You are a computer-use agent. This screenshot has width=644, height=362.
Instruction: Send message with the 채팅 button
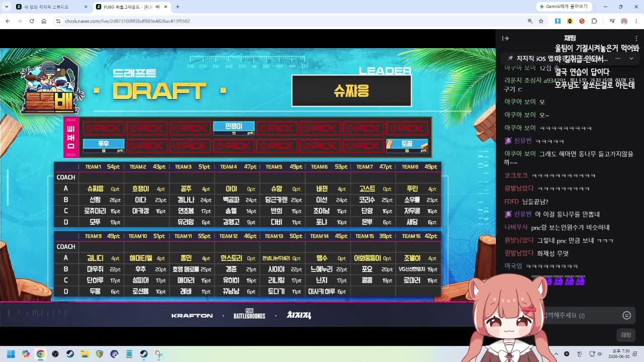point(626,335)
